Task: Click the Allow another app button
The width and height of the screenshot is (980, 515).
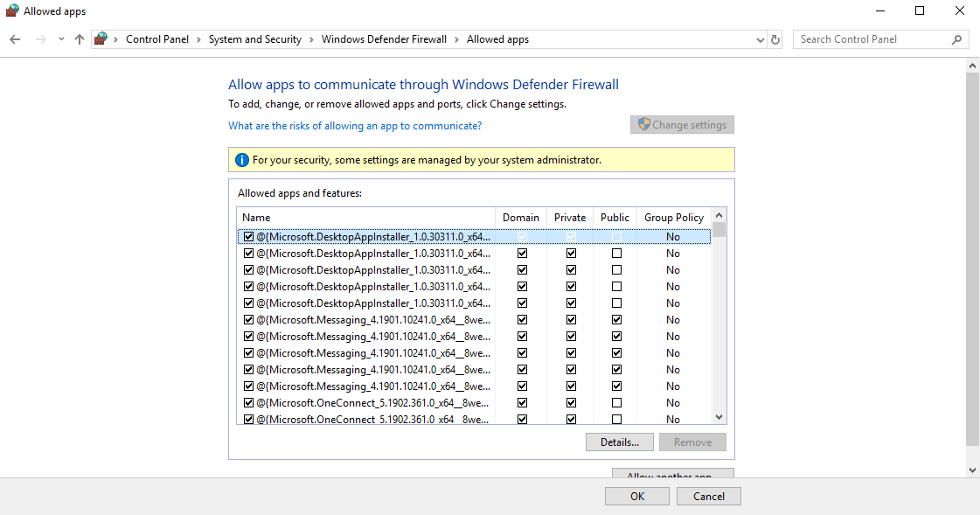Action: pos(672,473)
